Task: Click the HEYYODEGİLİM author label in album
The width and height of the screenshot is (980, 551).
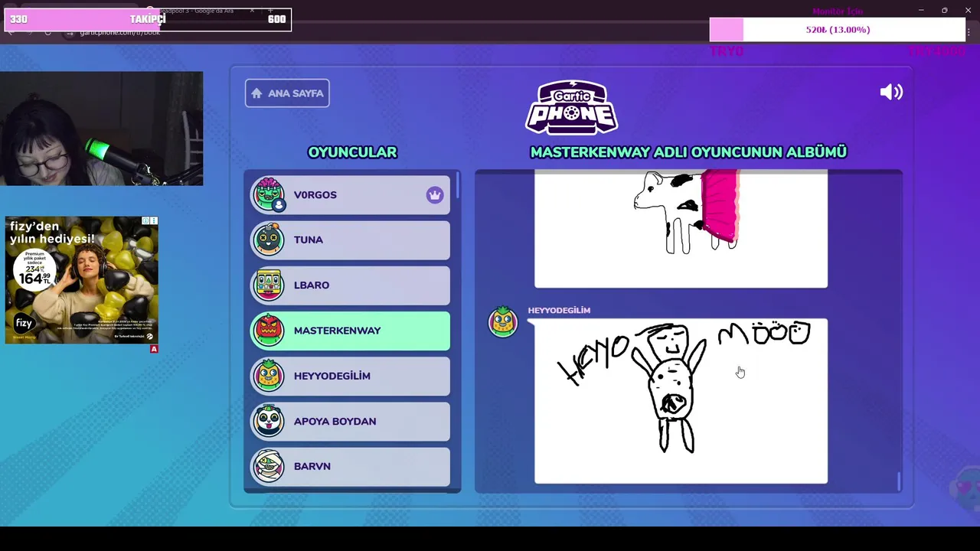Action: 559,310
